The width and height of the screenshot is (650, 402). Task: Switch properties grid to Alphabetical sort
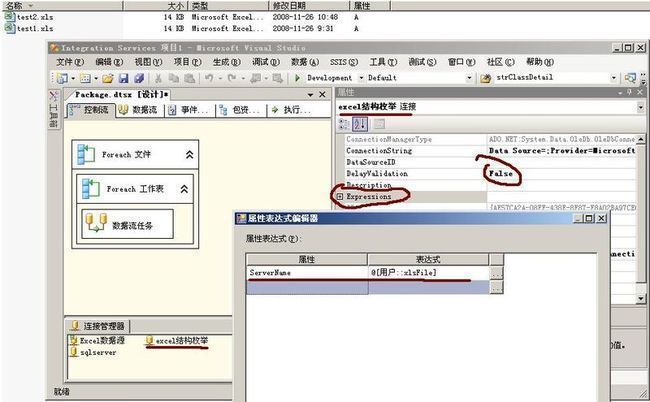click(360, 124)
